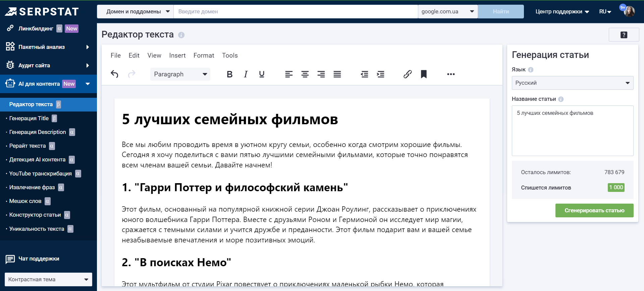Click the Введите домен input field
Screen dimensions: 644x291
[x=296, y=11]
